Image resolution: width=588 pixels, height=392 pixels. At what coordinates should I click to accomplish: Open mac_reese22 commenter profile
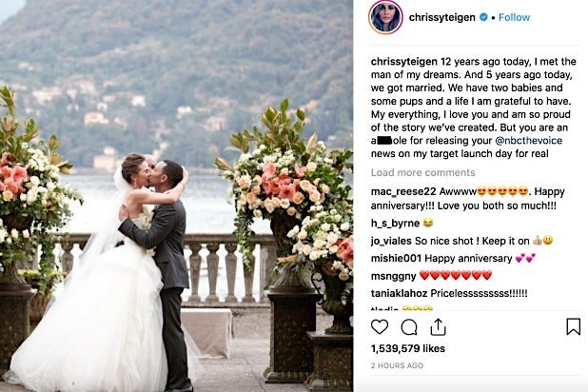point(403,191)
